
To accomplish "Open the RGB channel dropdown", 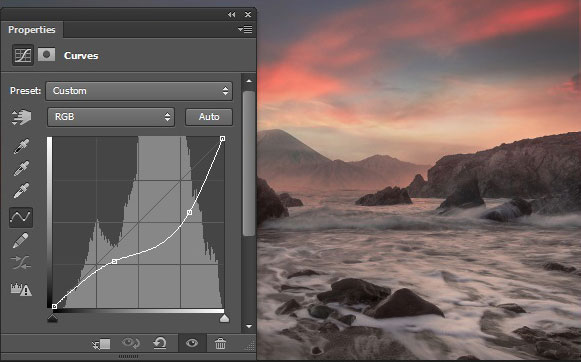I will 111,117.
